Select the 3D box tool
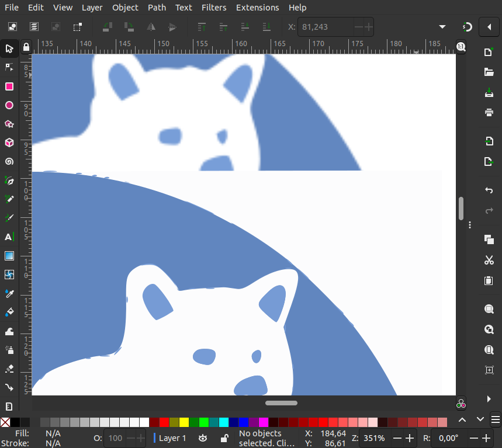Viewport: 502px width, 448px height. (9, 143)
